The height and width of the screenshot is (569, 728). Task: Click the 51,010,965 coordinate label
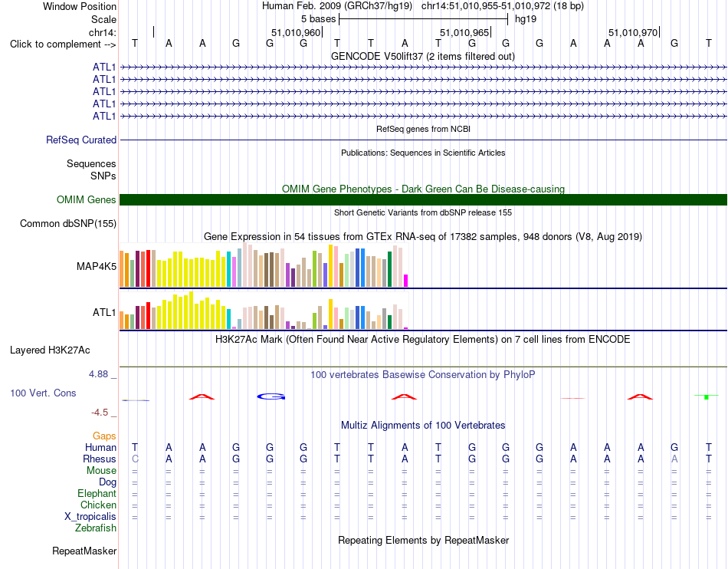pos(464,32)
